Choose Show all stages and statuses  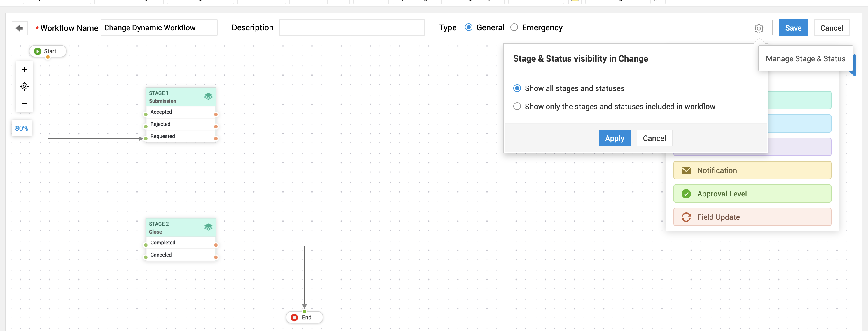(517, 88)
